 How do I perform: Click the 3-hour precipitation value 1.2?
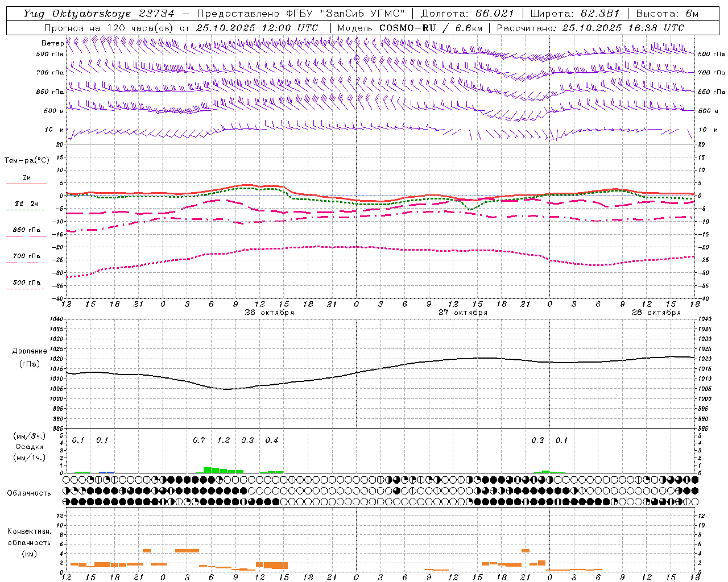click(224, 440)
